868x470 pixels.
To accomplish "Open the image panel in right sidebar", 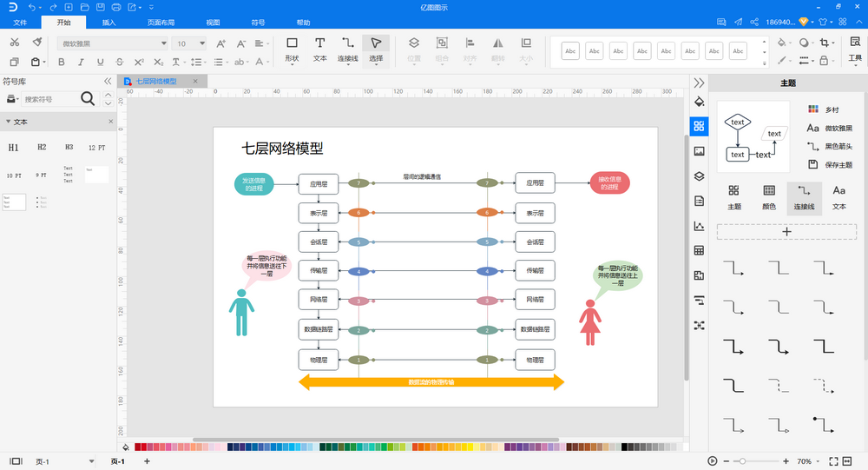I will coord(699,151).
